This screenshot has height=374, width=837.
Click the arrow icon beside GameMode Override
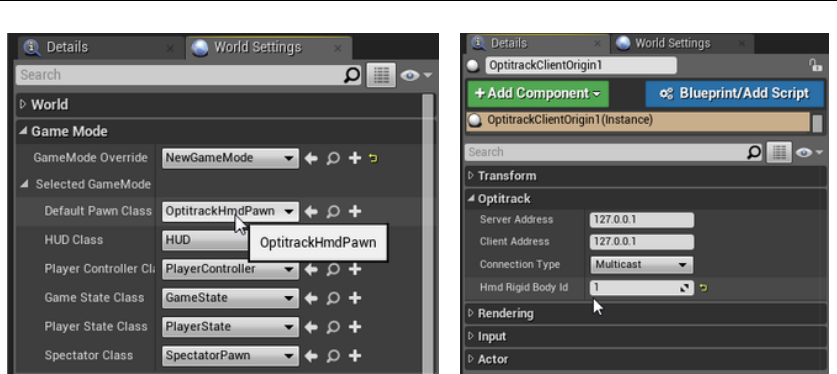tap(311, 158)
